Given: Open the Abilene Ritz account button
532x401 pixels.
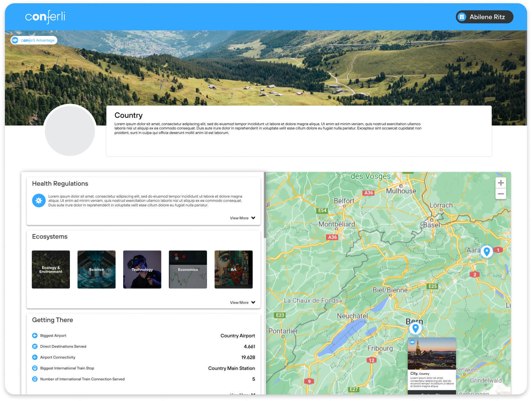Looking at the screenshot, I should 484,17.
